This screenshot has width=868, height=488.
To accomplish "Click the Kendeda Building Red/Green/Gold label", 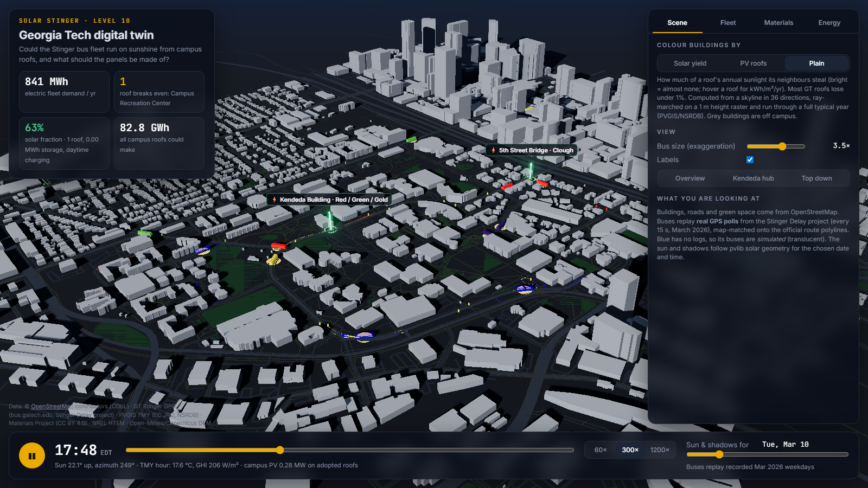I will pyautogui.click(x=329, y=200).
